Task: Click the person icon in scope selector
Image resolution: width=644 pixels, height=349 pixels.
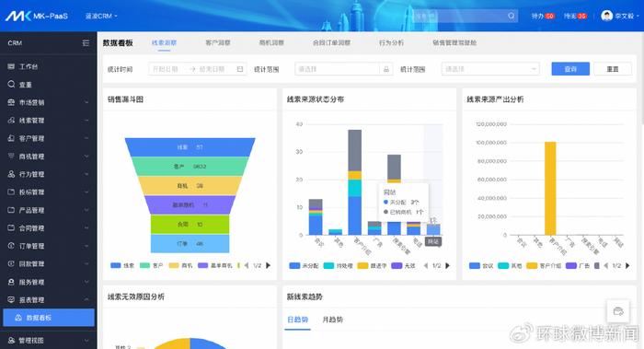Action: coord(385,69)
